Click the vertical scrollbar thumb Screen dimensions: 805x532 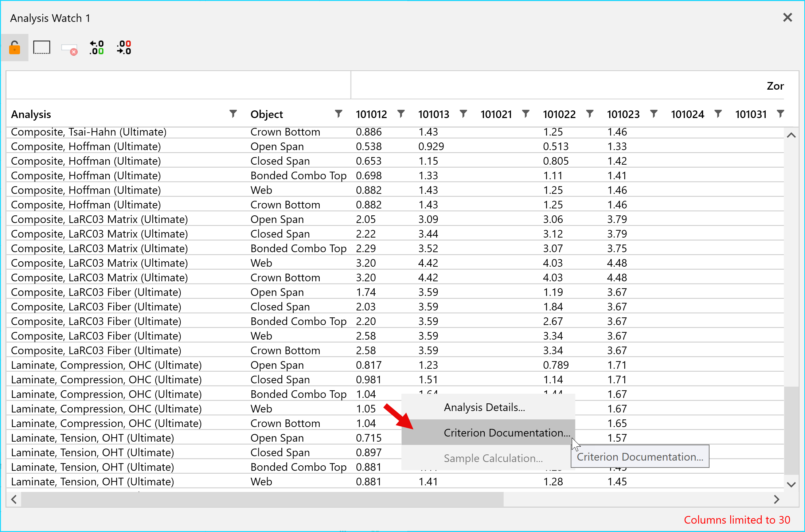(x=791, y=430)
